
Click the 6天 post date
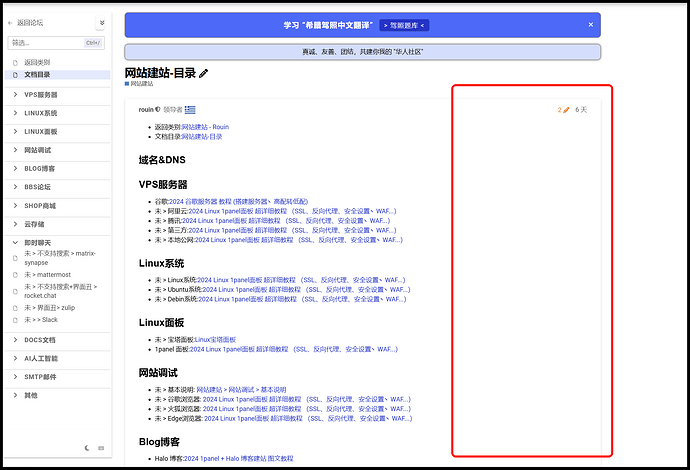tap(581, 110)
